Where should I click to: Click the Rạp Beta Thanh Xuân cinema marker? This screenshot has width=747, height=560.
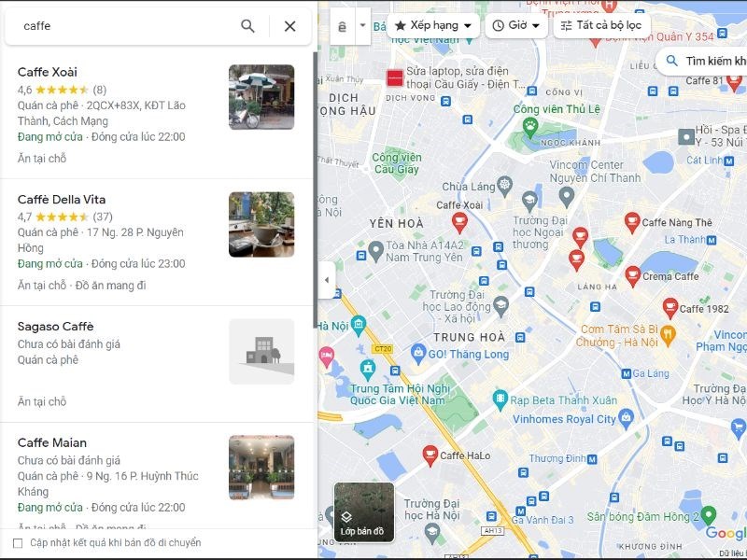(x=500, y=400)
